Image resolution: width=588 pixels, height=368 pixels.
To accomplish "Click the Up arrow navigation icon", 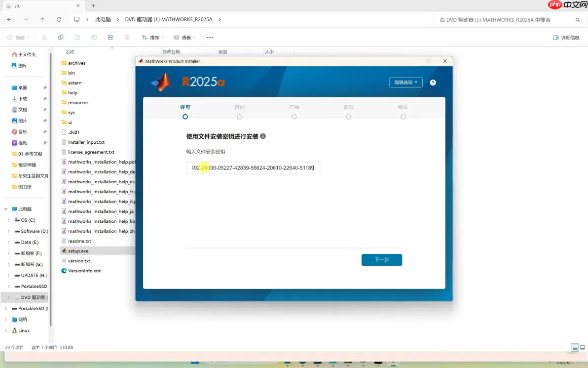I will point(42,19).
